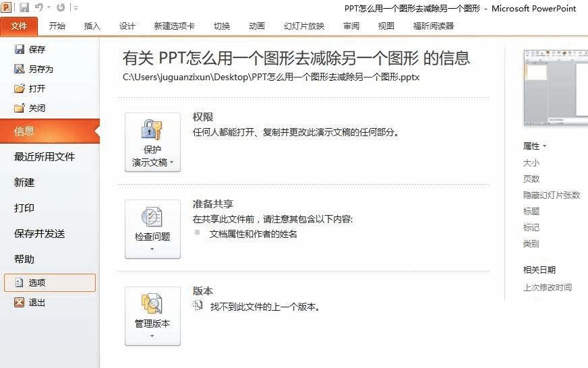Click the 检查问题 button
588x368 pixels.
[152, 229]
